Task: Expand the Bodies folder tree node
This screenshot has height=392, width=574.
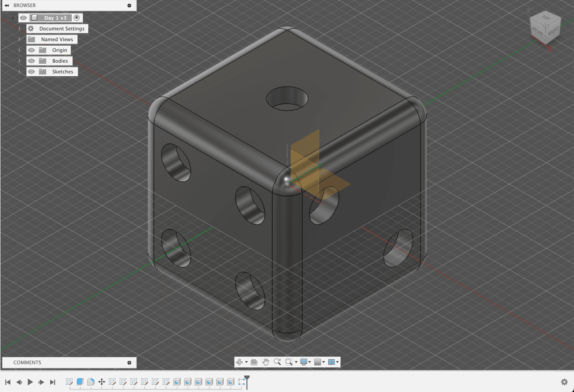Action: 20,61
